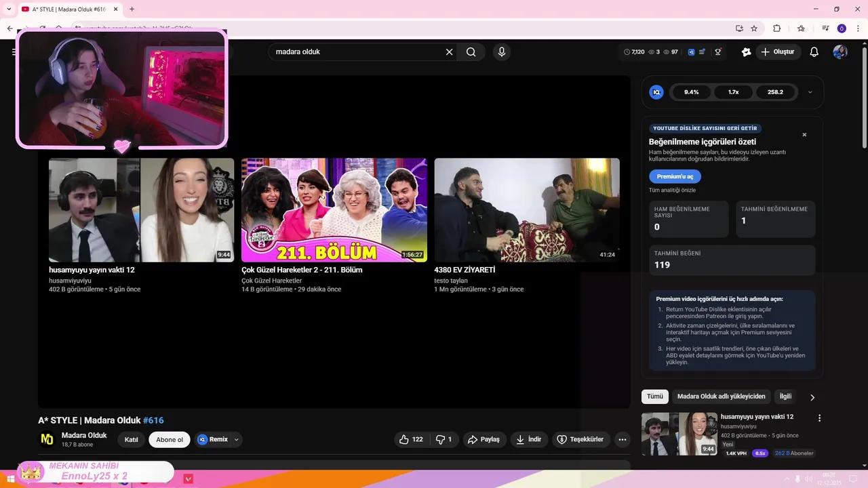The image size is (868, 488).
Task: Close the dislike insights panel with X
Action: pos(805,135)
